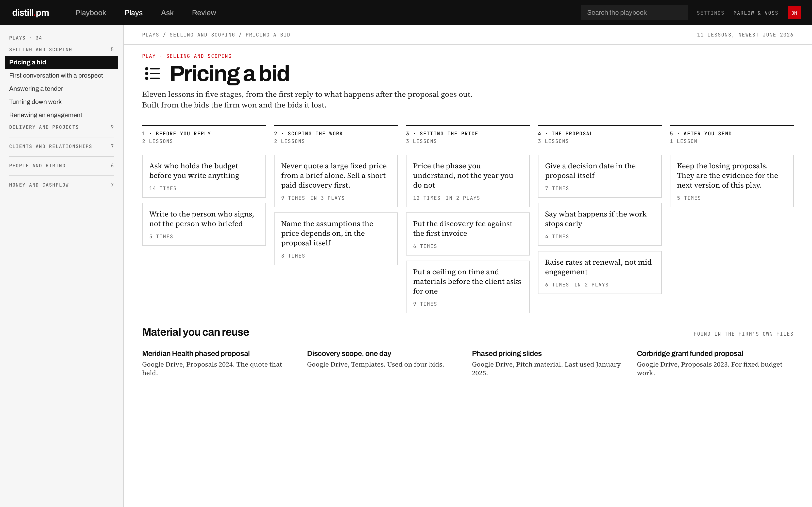This screenshot has height=507, width=812.
Task: Open the Ask who holds the budget lesson
Action: pyautogui.click(x=204, y=176)
